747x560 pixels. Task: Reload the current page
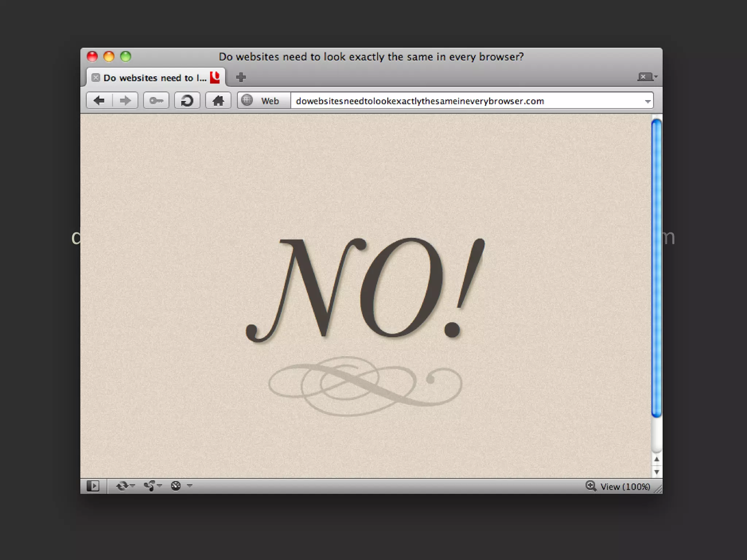click(x=187, y=101)
